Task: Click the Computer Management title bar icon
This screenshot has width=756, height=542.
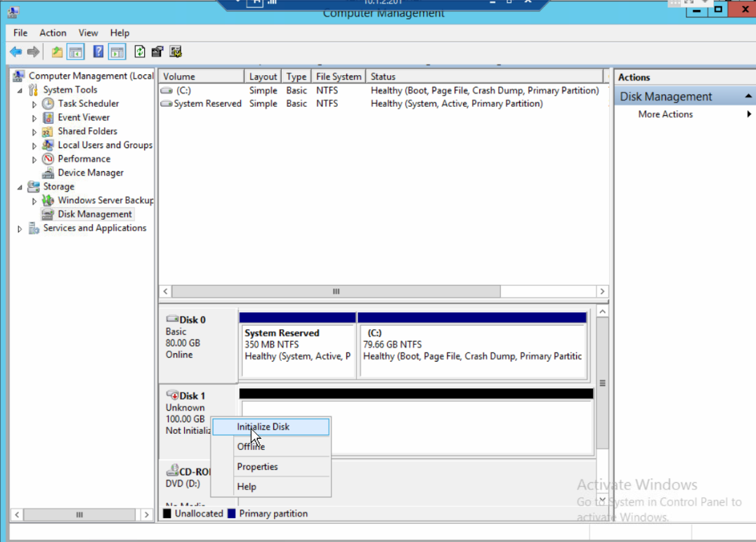Action: click(13, 12)
